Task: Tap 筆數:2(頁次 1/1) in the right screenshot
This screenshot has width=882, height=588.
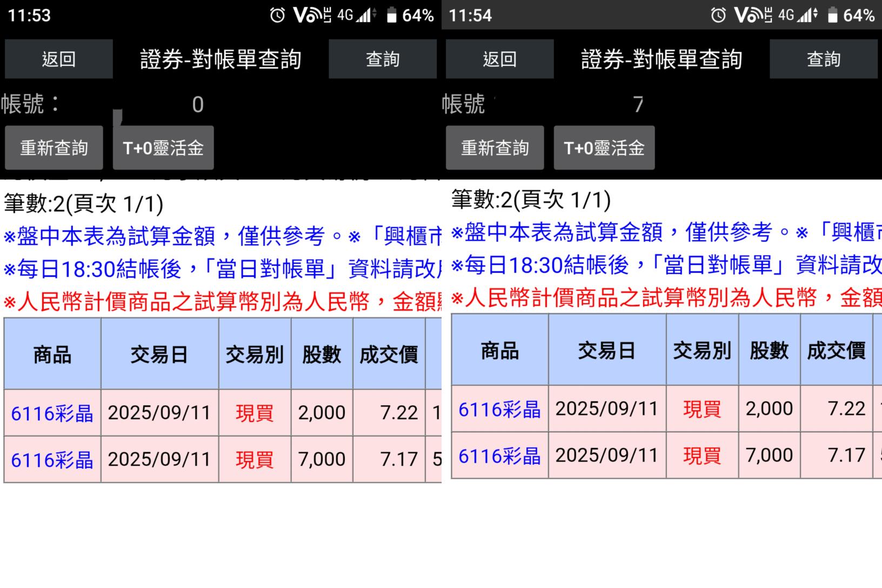Action: pos(531,200)
